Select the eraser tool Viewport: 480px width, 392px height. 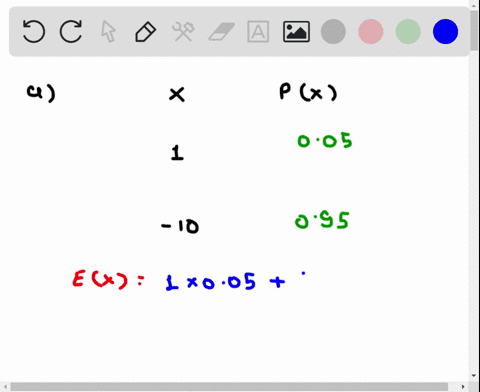pos(222,32)
